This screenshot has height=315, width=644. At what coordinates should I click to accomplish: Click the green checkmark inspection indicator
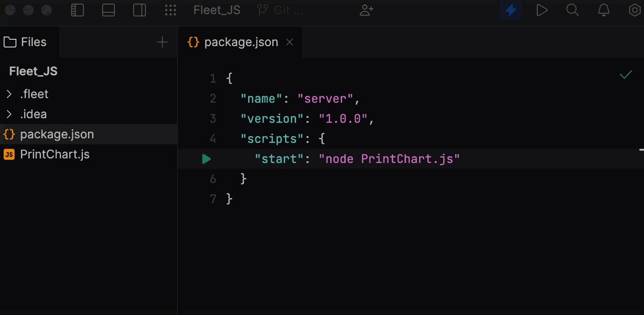pos(626,74)
